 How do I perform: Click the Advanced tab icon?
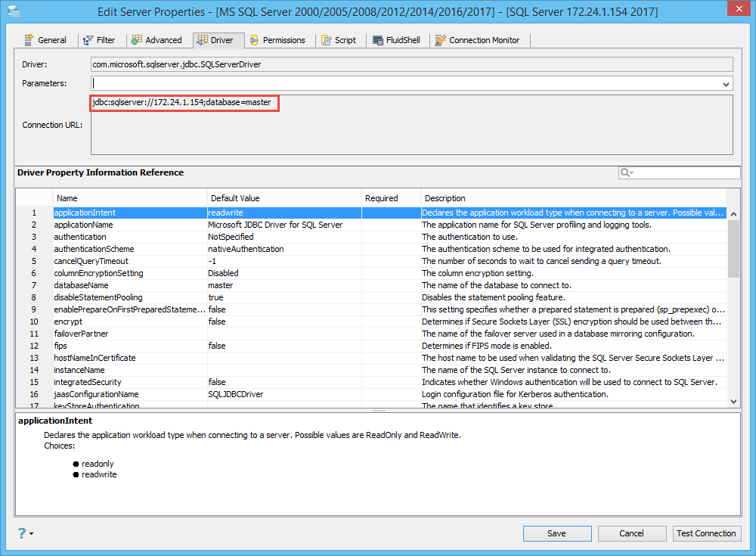coord(137,40)
